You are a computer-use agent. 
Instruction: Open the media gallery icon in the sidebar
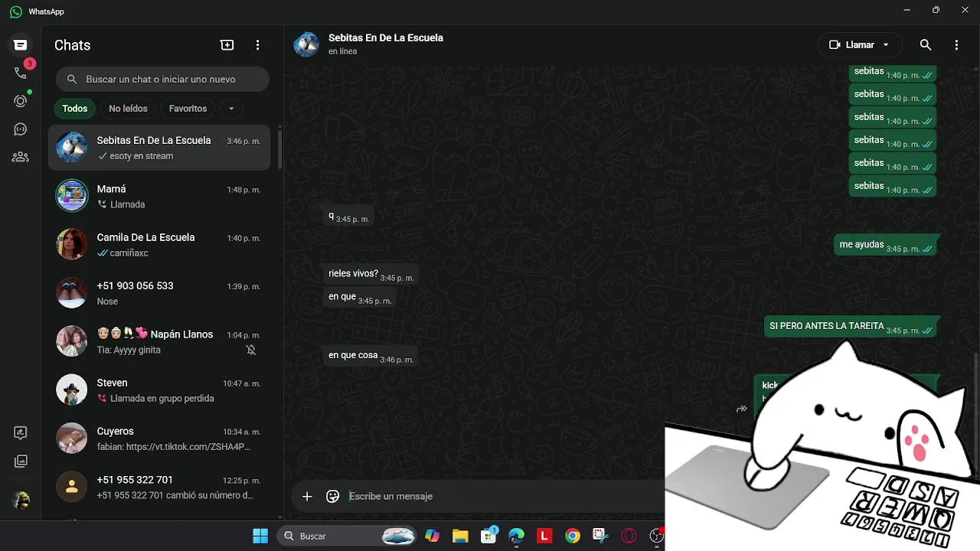(x=21, y=461)
